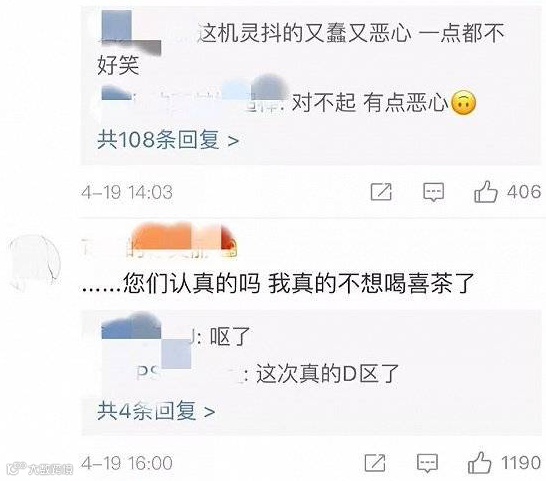The width and height of the screenshot is (546, 481).
Task: Tap the repost icon on the 16:00 comment
Action: pos(375,463)
